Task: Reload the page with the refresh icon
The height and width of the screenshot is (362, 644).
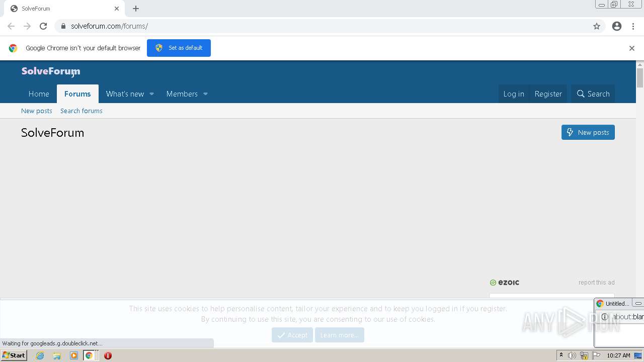Action: click(43, 26)
